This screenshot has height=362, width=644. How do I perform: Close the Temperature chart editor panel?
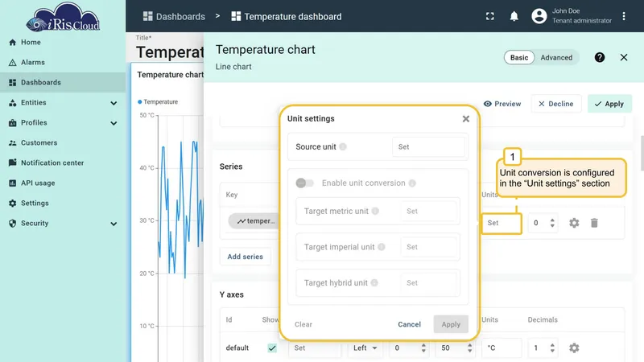624,57
